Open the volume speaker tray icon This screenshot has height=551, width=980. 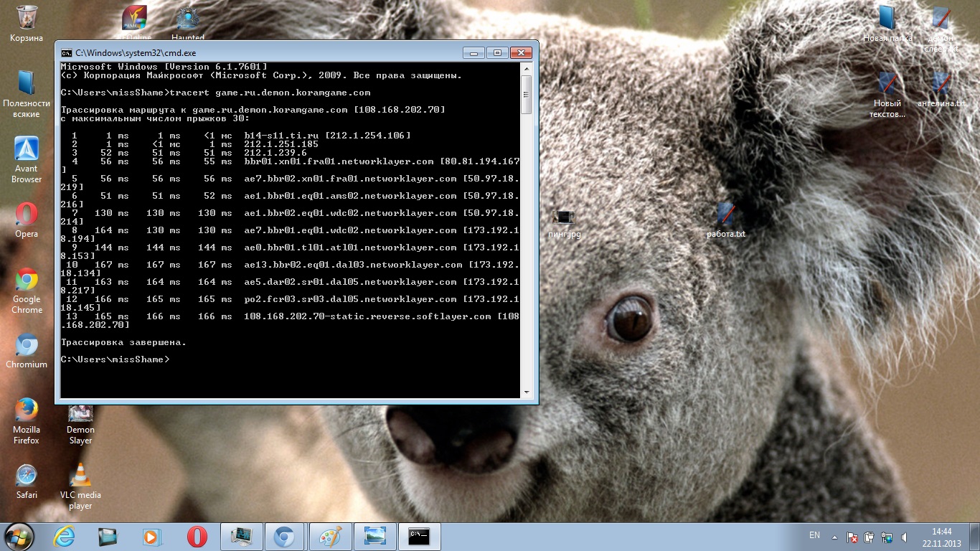904,537
